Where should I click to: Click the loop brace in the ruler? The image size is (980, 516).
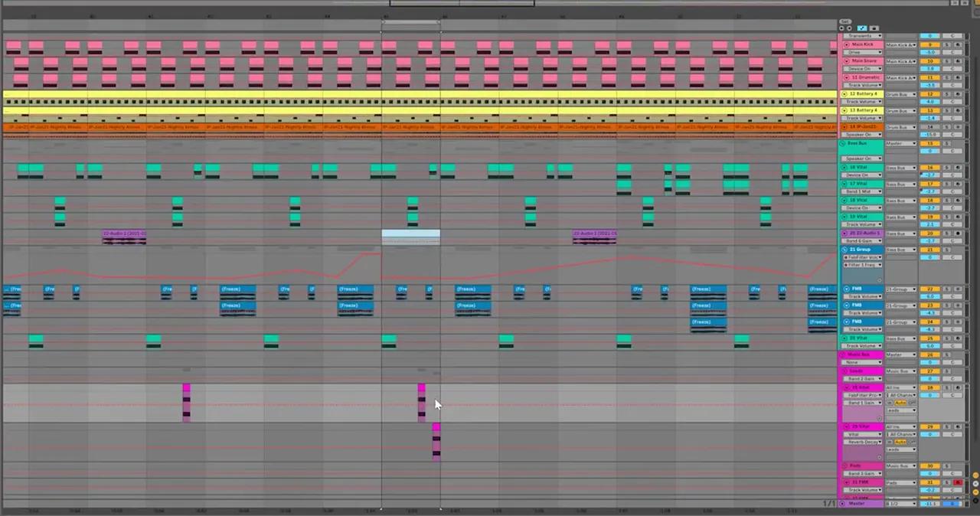click(411, 21)
